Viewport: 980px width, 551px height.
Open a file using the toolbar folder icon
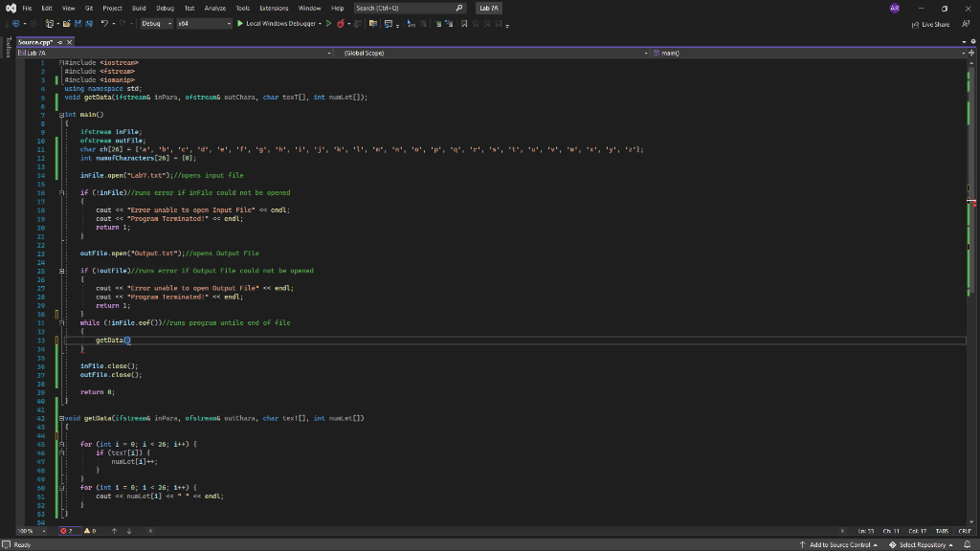coord(67,25)
